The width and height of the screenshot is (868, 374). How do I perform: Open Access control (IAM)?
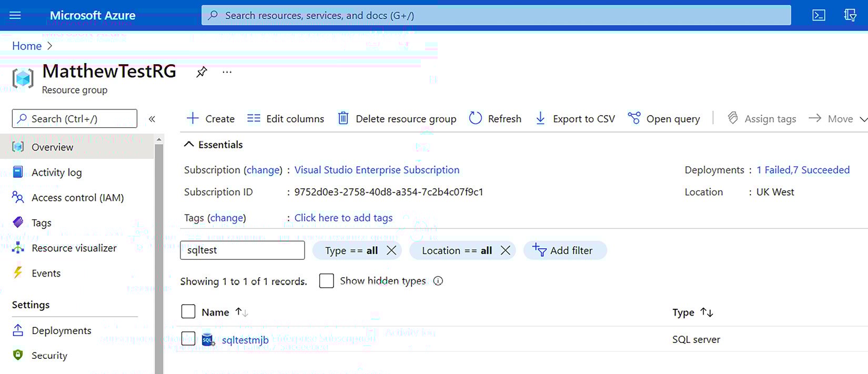click(x=77, y=197)
